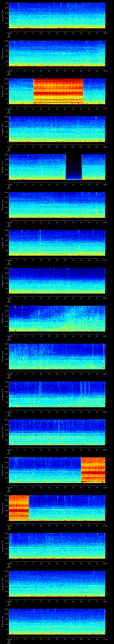Click the "17:00" end time label

(105, 109)
